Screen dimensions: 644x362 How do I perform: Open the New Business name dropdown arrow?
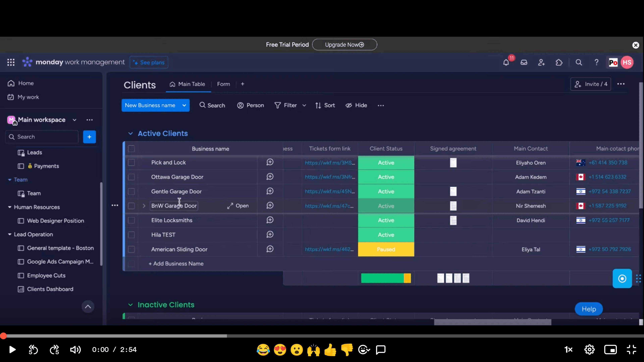[184, 105]
